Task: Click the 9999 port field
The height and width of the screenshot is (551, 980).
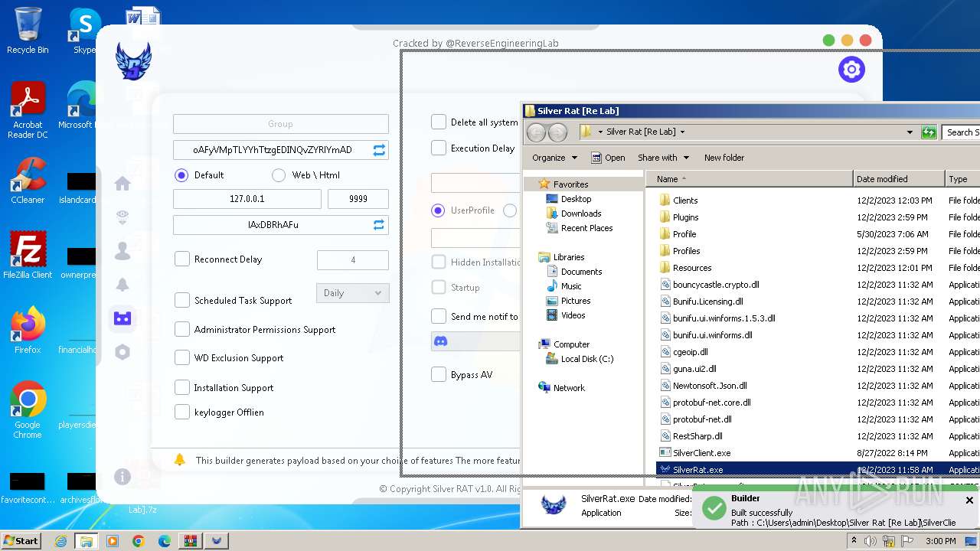Action: tap(358, 199)
